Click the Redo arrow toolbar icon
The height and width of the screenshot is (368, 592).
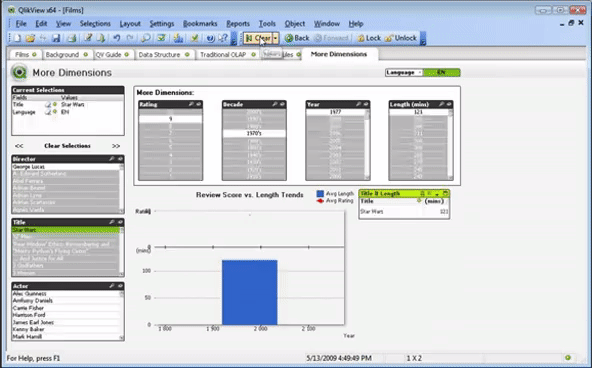coord(130,38)
